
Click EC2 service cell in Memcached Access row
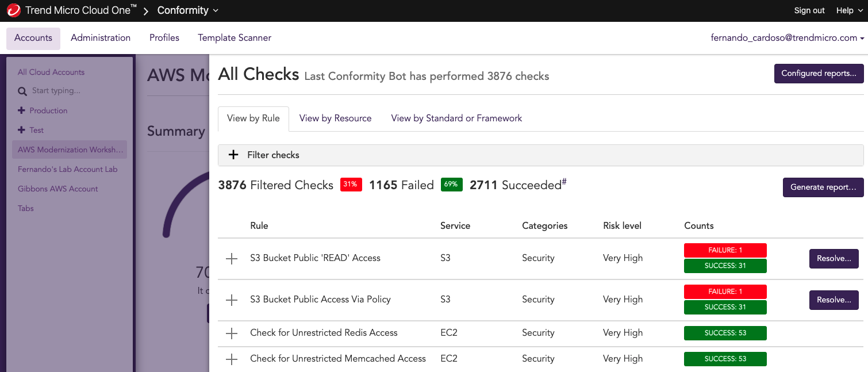(449, 359)
